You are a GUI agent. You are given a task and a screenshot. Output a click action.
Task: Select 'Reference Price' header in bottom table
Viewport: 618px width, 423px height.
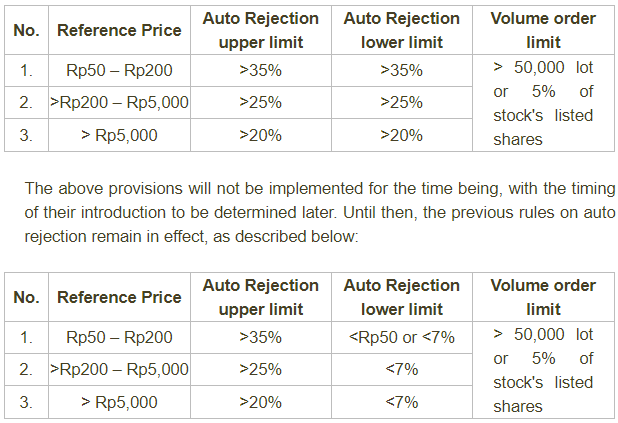(119, 297)
